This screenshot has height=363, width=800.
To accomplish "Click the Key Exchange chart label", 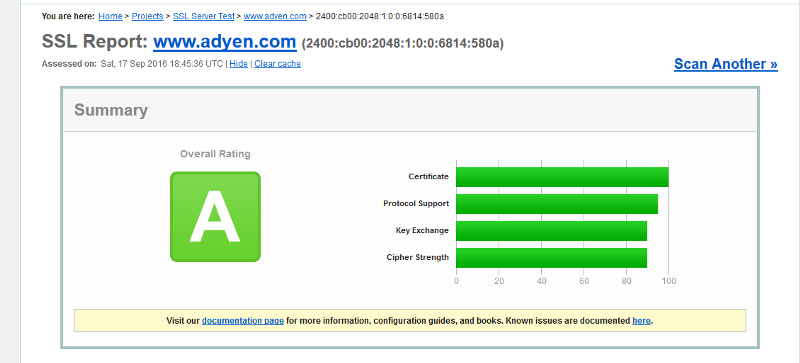I will coord(422,231).
